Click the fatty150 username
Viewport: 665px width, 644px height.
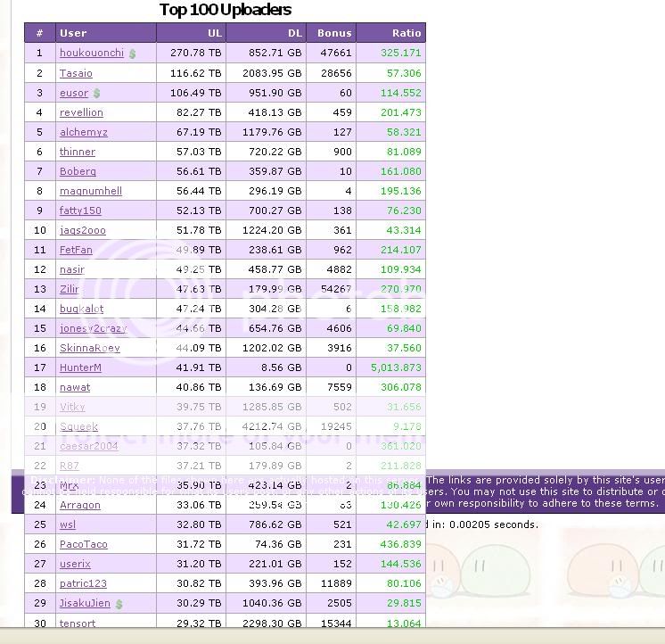point(80,211)
